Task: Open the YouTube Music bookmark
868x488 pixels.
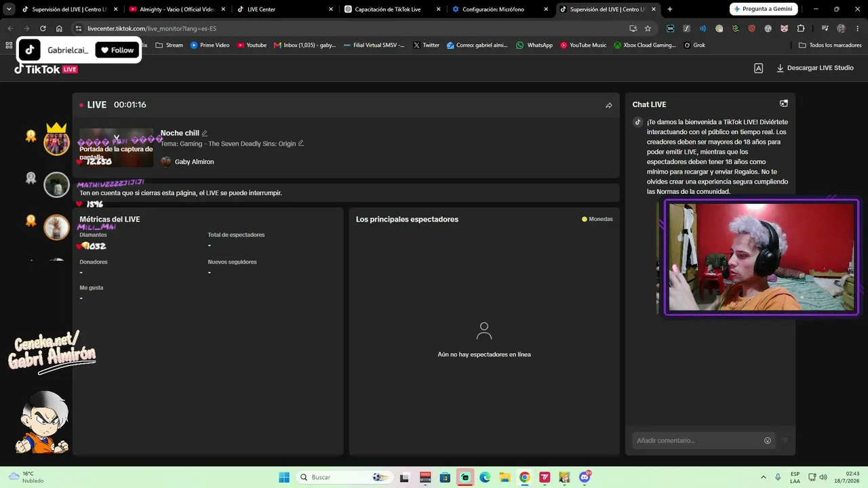Action: click(583, 45)
